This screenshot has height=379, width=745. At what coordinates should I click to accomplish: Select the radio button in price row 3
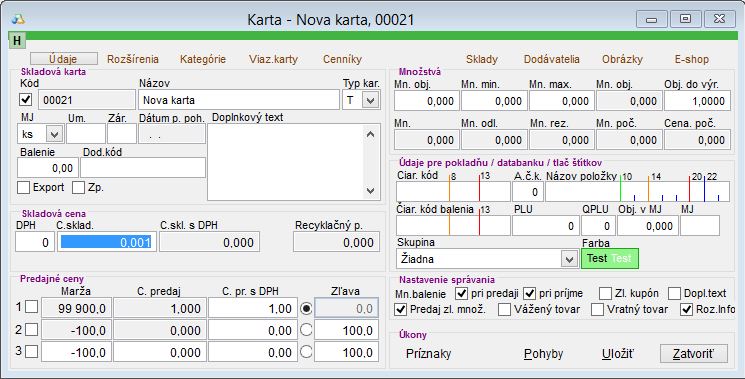pyautogui.click(x=306, y=351)
